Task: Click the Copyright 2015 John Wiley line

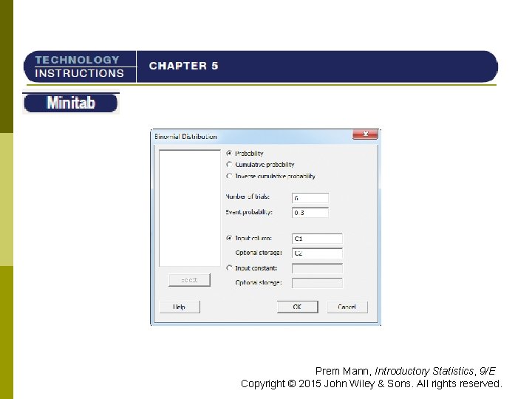Action: [372, 383]
